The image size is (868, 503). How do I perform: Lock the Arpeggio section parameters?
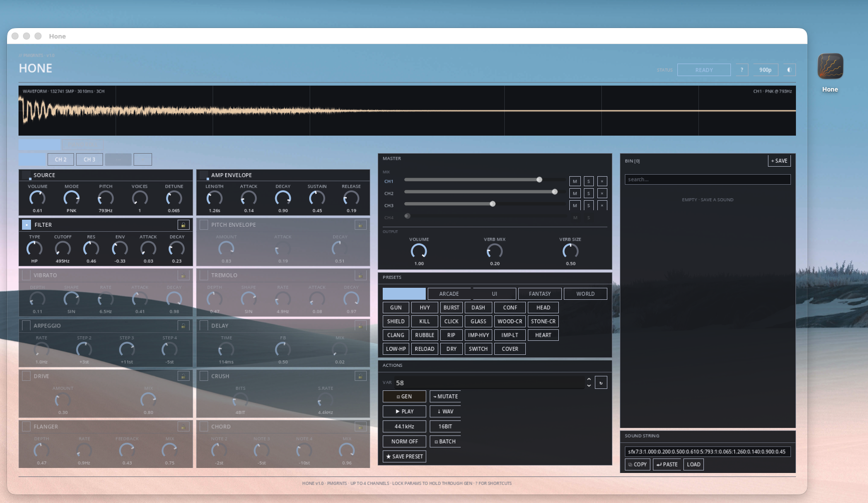click(x=183, y=326)
